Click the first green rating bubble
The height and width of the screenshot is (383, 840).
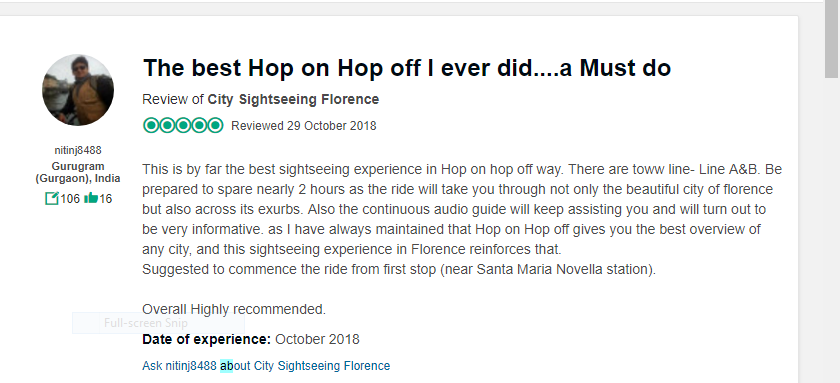tap(151, 126)
